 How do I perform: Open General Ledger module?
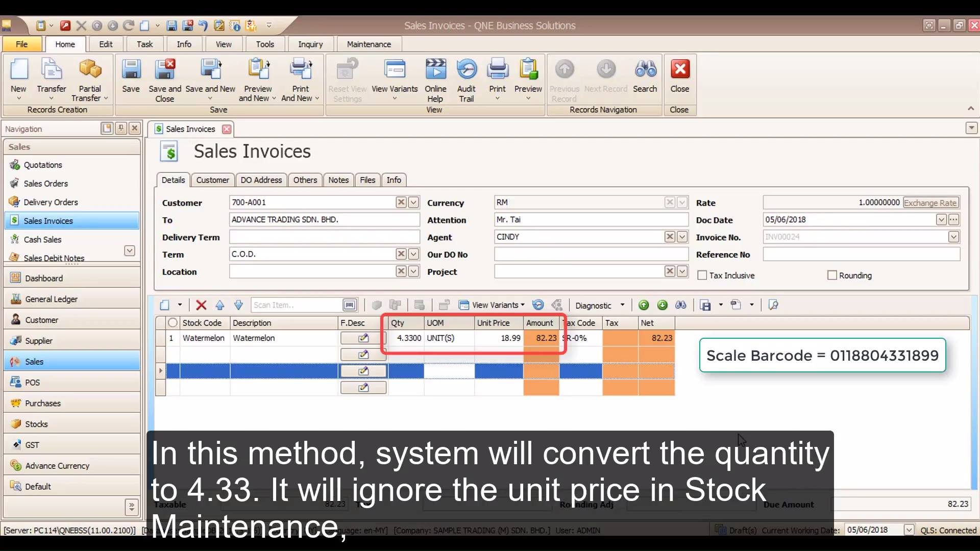[71, 299]
